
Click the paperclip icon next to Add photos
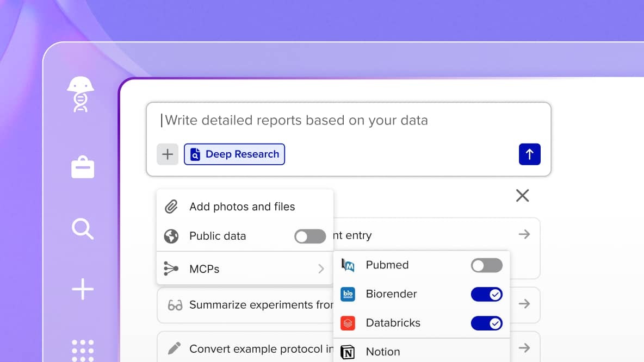click(x=171, y=207)
